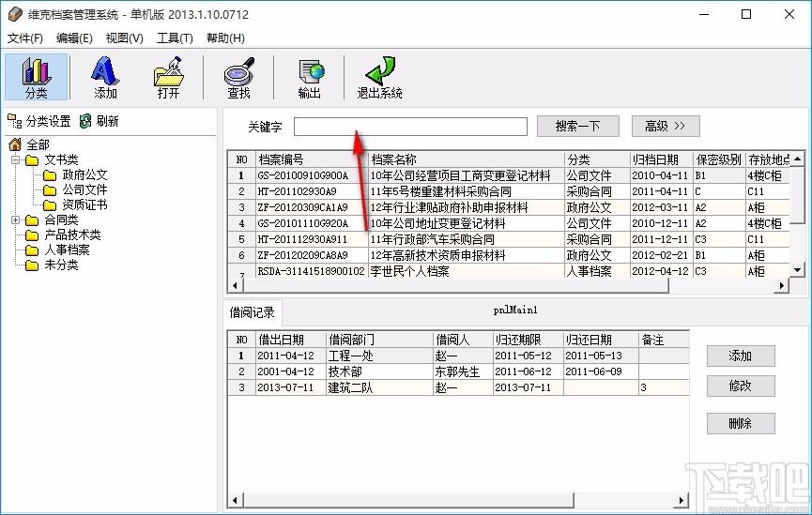
Task: Open archive with 打开 toolbar icon
Action: coord(168,77)
